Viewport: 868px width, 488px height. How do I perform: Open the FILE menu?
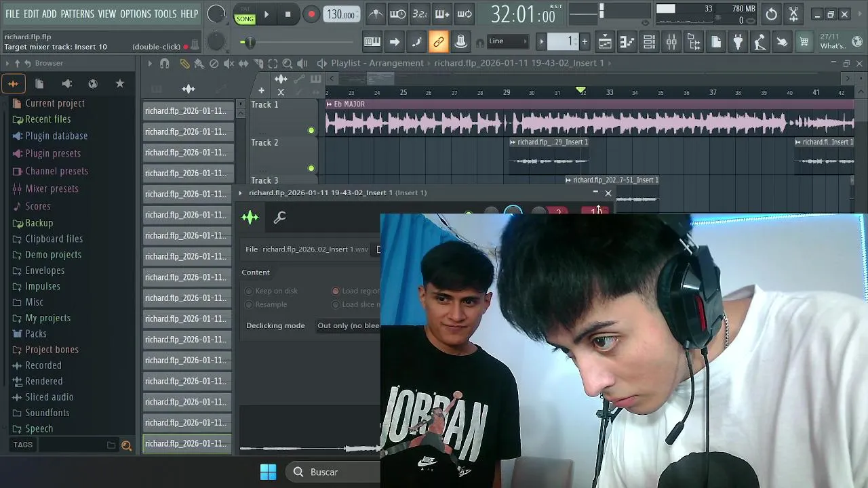coord(12,14)
